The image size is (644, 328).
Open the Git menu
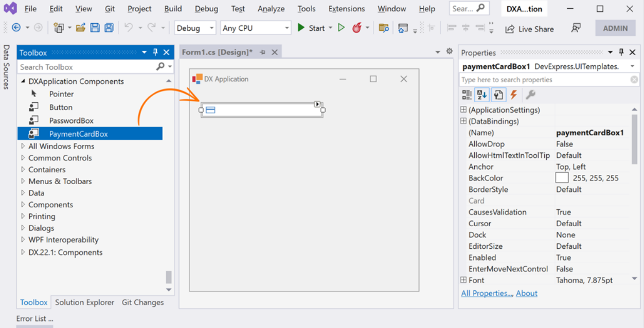point(110,9)
